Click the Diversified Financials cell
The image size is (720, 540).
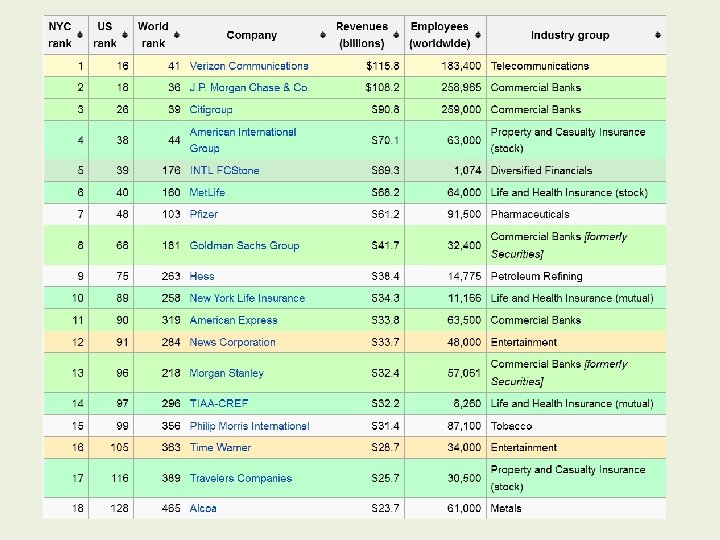[x=541, y=170]
